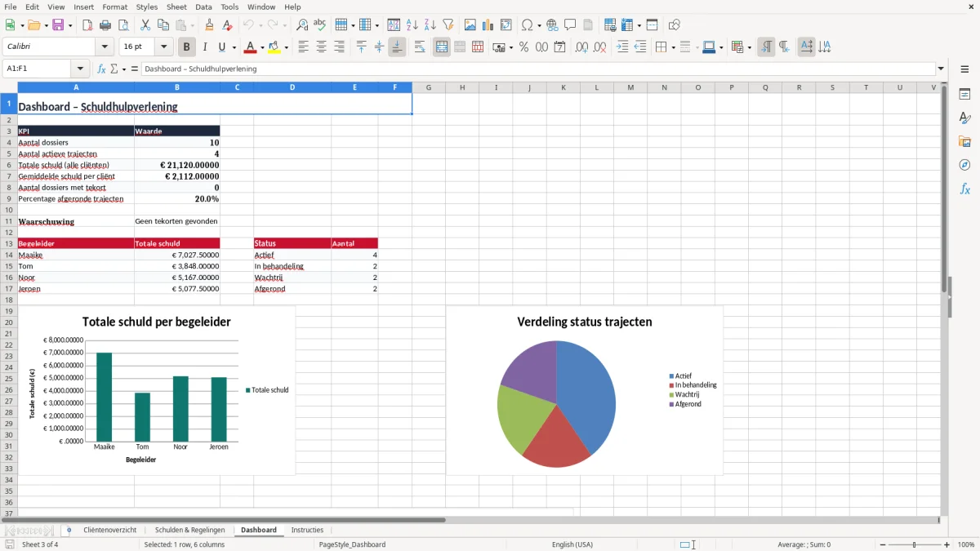Toggle Wrap Text
980x551 pixels.
pos(419,47)
